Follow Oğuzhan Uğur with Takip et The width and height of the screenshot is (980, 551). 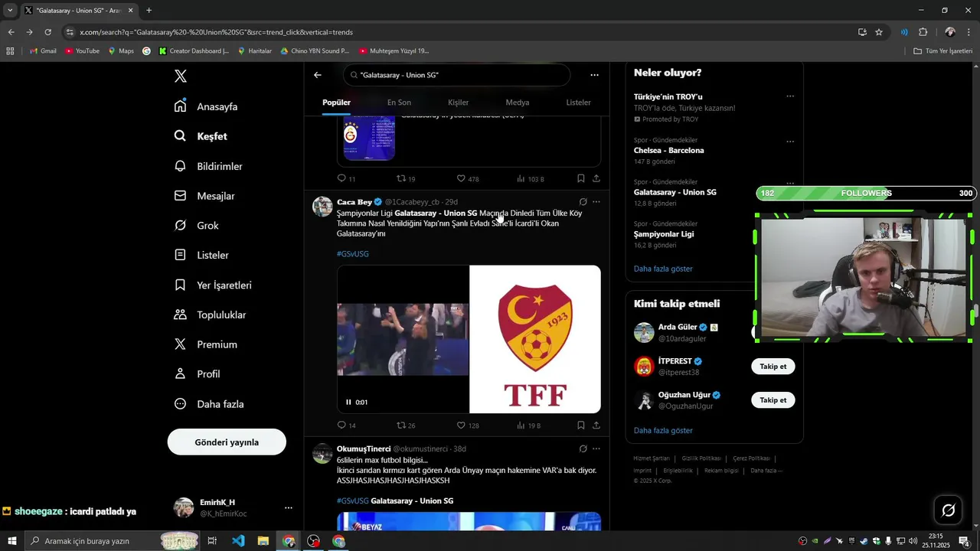(x=773, y=400)
